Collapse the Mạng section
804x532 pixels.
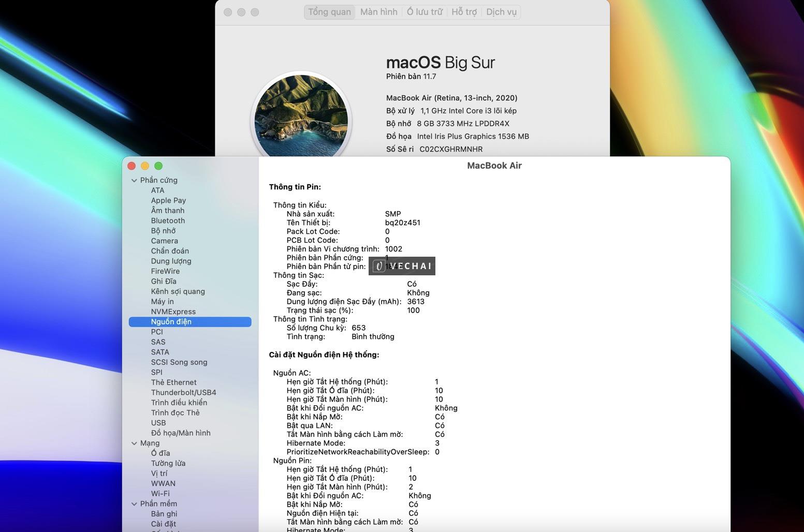coord(134,444)
